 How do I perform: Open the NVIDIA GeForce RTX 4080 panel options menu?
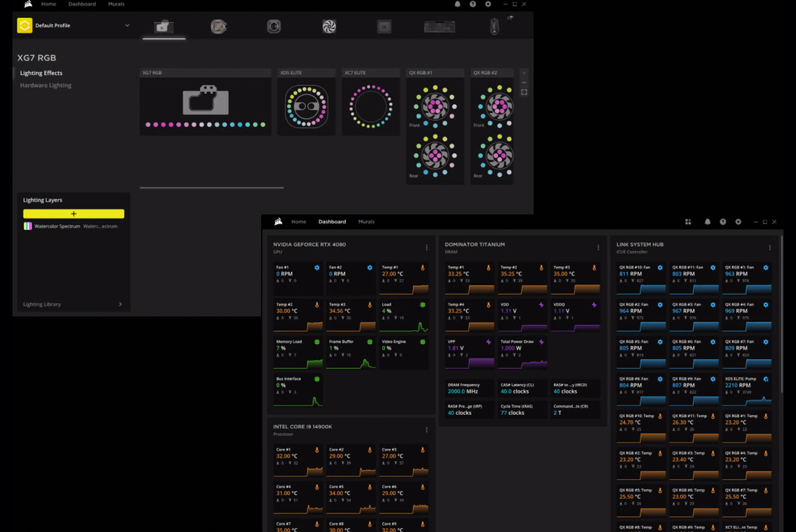tap(426, 248)
